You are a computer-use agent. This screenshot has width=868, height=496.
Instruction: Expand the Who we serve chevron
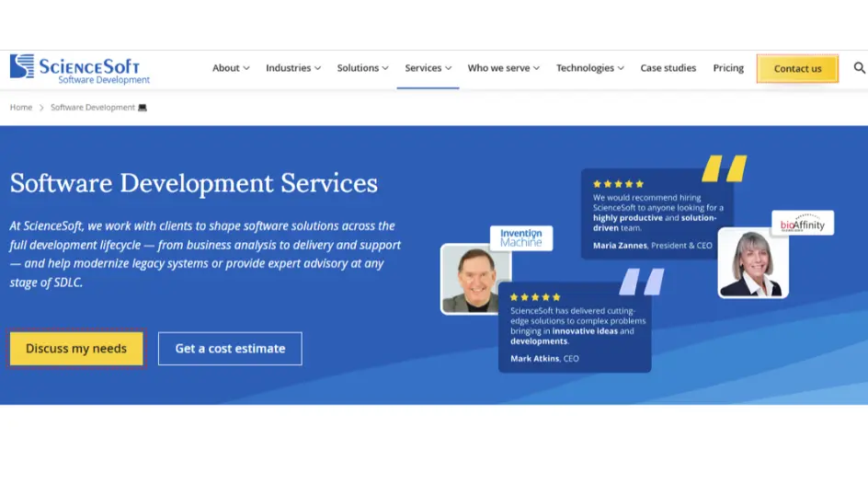(x=536, y=68)
